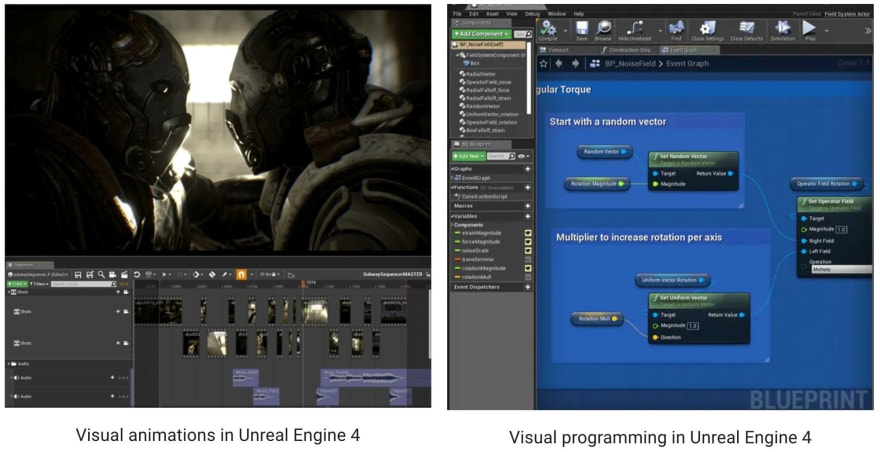Image resolution: width=880 pixels, height=452 pixels.
Task: Toggle noiseScale variable visibility eye
Action: [528, 250]
